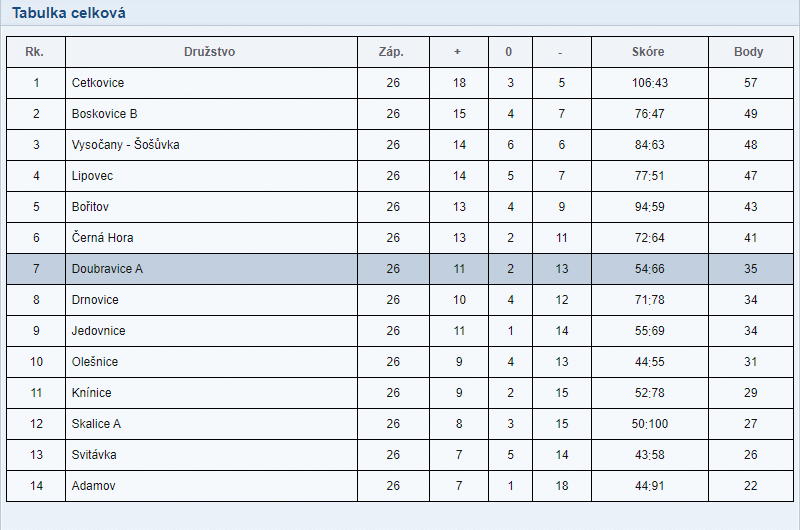The image size is (800, 530).
Task: Click the Družstvo column header
Action: pos(209,52)
